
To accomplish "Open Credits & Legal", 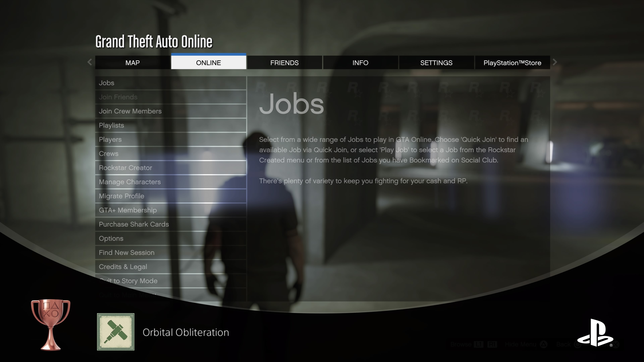I will click(x=171, y=267).
